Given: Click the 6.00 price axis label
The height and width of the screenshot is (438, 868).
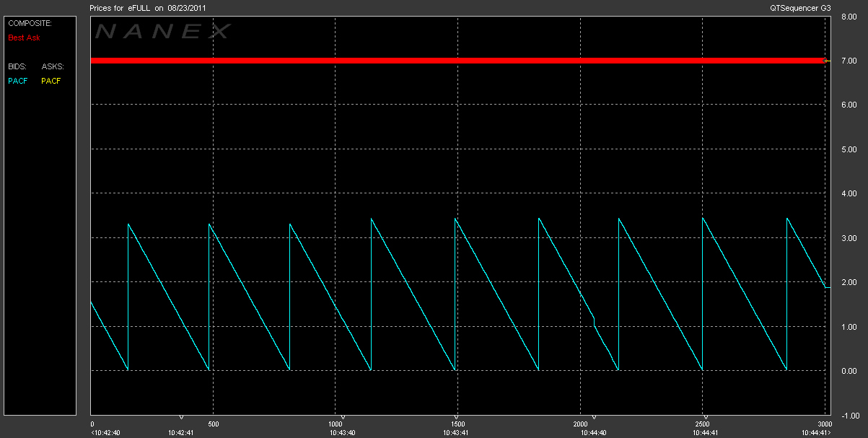Looking at the screenshot, I should pos(849,105).
